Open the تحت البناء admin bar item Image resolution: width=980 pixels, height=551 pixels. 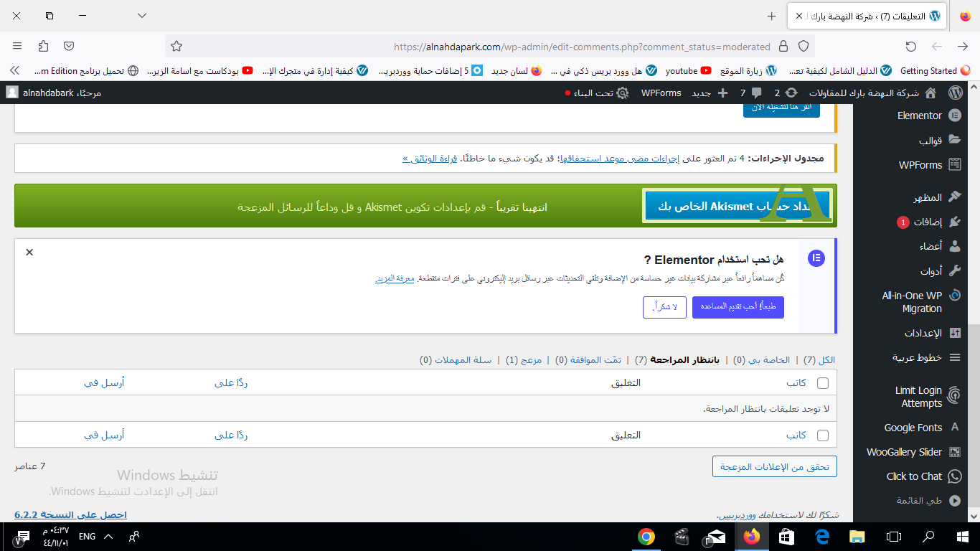(x=597, y=93)
